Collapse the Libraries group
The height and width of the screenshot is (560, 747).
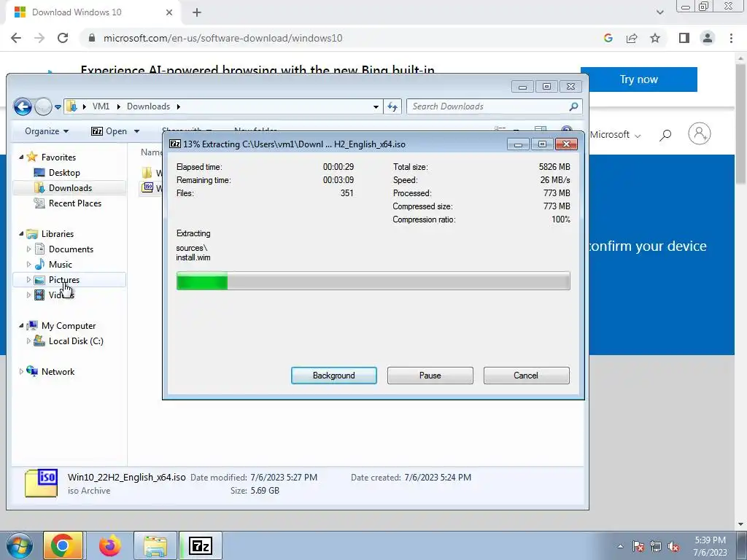(x=21, y=233)
